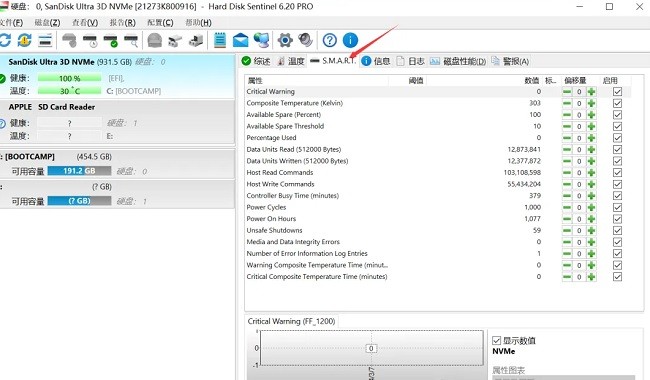This screenshot has width=650, height=380.
Task: Increase offset for Power Cycles with plus
Action: pos(592,207)
